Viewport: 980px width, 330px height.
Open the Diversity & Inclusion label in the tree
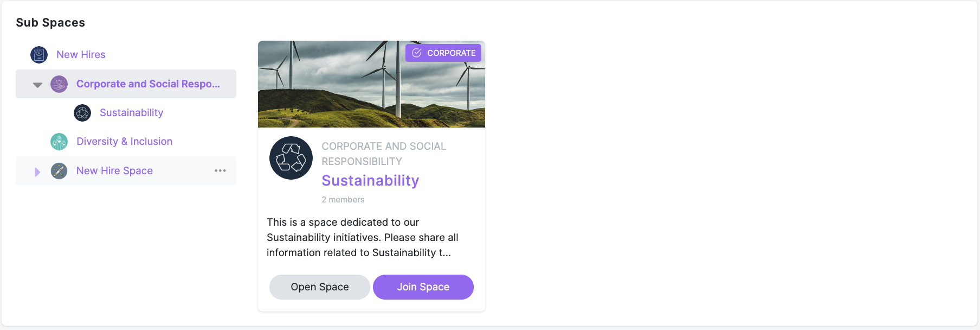pyautogui.click(x=124, y=142)
